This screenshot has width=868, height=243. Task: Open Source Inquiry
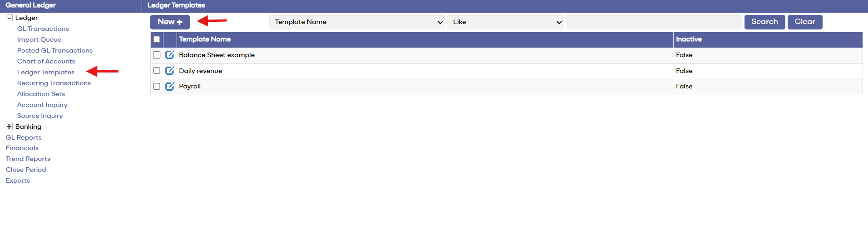[x=40, y=116]
